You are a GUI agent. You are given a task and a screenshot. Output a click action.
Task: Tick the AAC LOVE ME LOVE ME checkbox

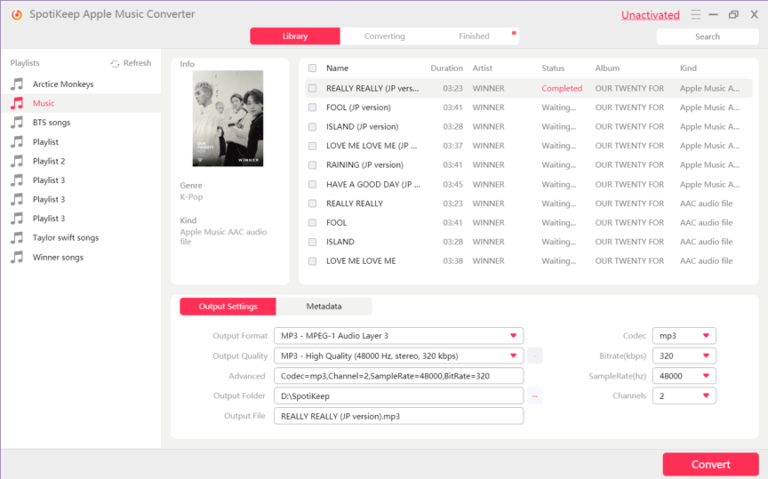(x=312, y=261)
